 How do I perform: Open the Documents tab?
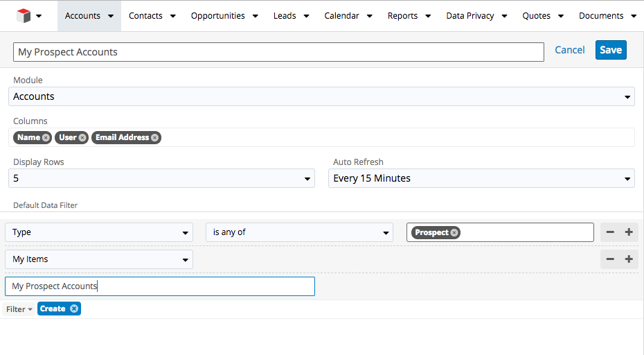[601, 16]
